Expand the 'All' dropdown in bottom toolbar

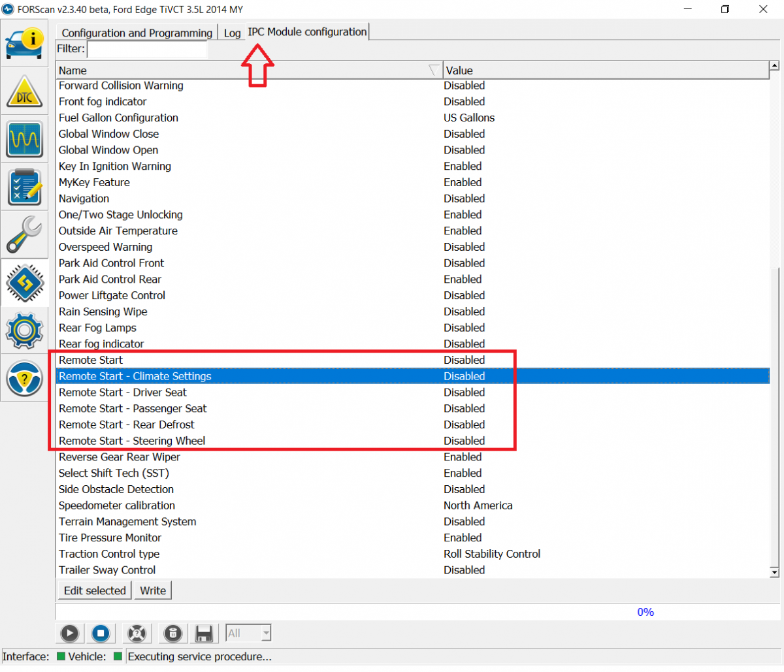click(265, 633)
